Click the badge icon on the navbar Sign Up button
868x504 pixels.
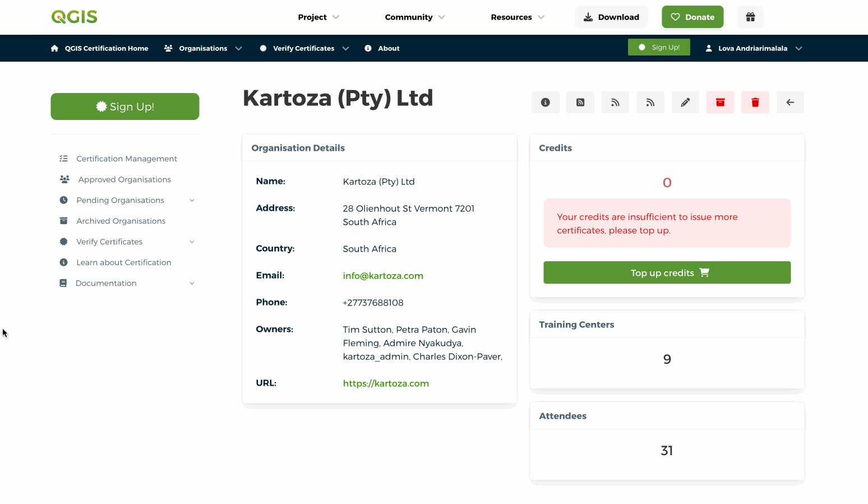pos(642,47)
